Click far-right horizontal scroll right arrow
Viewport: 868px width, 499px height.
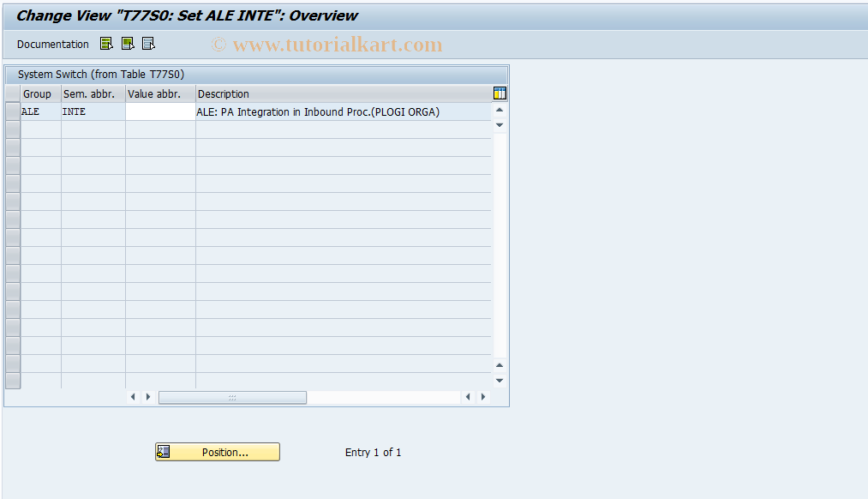point(483,397)
